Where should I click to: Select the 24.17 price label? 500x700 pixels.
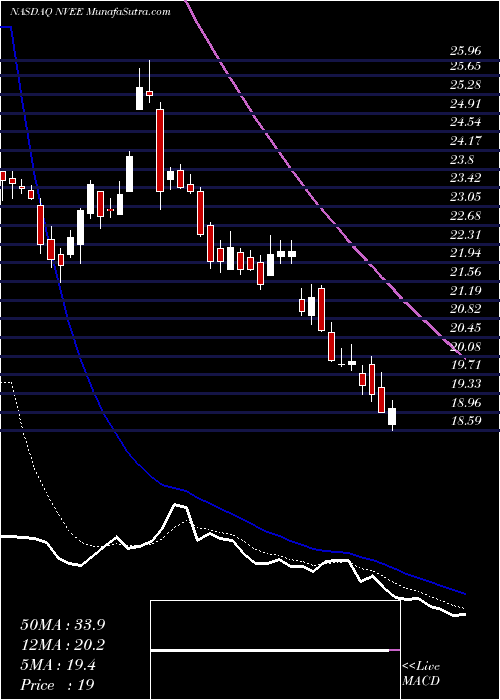pyautogui.click(x=465, y=141)
